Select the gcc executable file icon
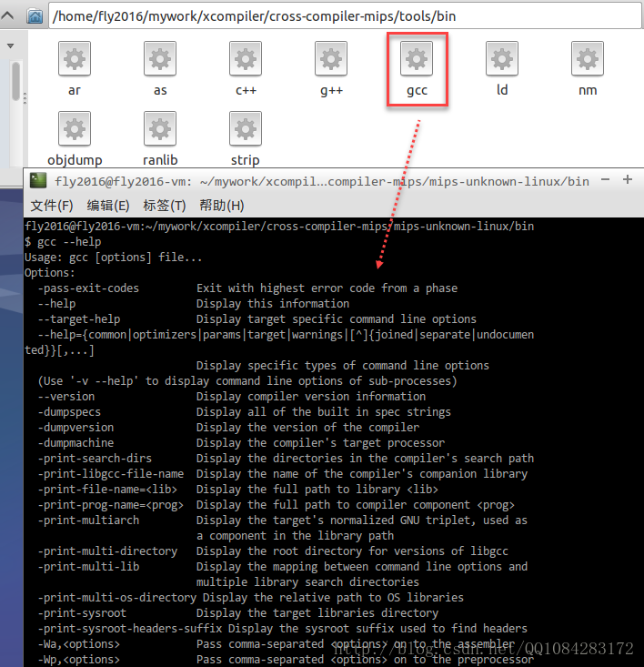 417,59
